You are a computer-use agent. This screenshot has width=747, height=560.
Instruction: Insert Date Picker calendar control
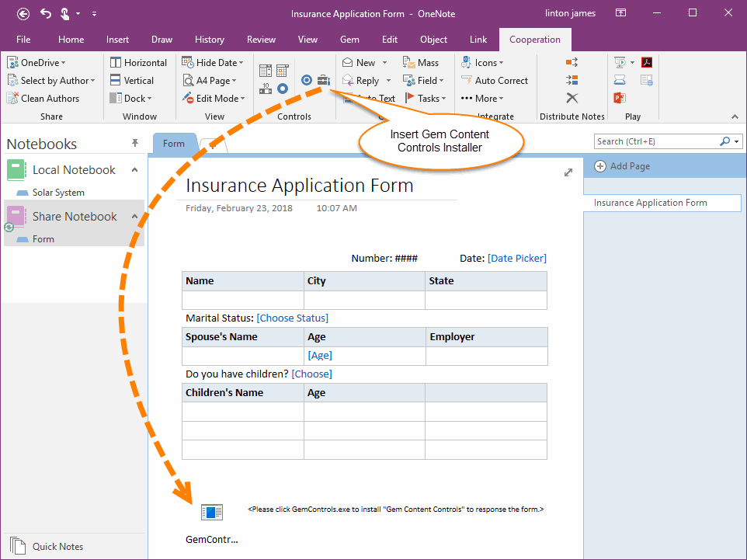[x=283, y=71]
